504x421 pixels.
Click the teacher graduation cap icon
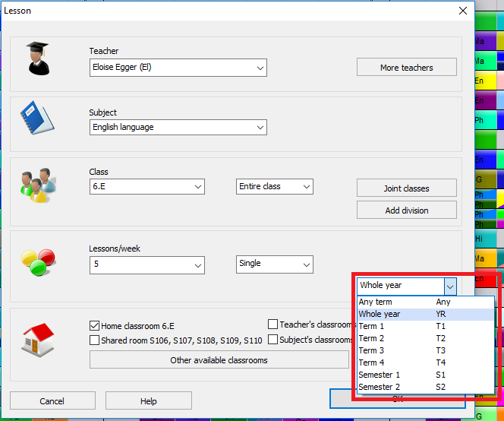pyautogui.click(x=39, y=59)
